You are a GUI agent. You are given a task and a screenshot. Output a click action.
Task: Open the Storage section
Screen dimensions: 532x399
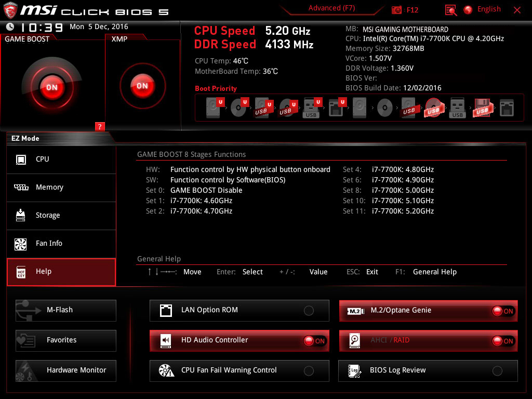(x=61, y=216)
